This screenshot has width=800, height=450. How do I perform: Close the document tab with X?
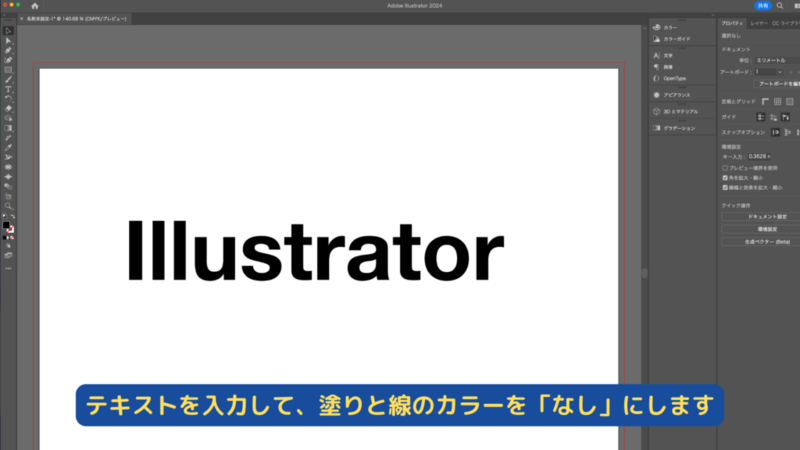pyautogui.click(x=21, y=19)
